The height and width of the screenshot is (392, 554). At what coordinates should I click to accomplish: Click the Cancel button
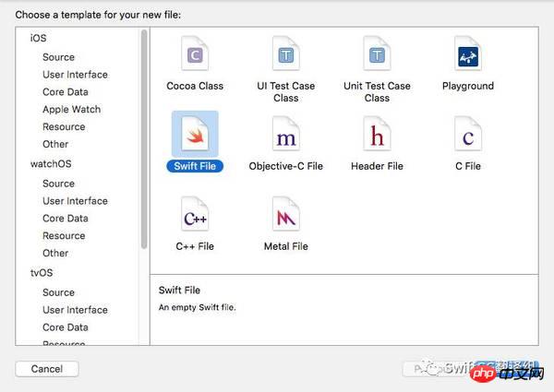click(47, 369)
